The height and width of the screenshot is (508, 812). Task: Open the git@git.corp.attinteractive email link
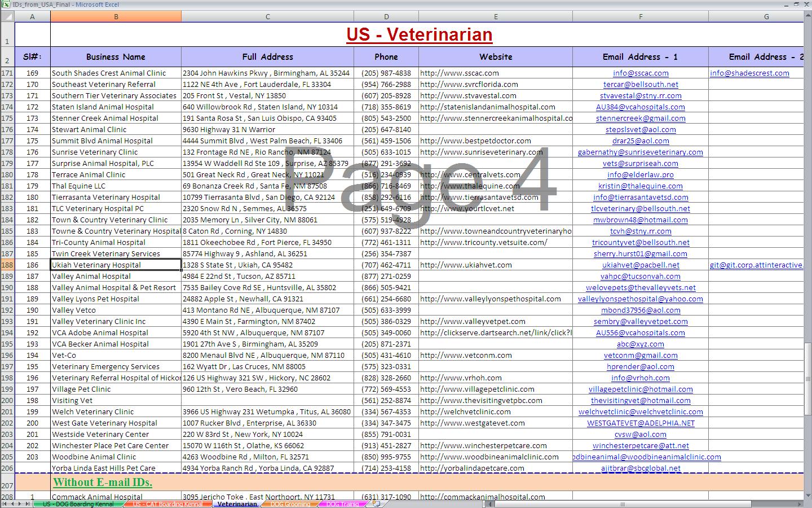[x=756, y=265]
